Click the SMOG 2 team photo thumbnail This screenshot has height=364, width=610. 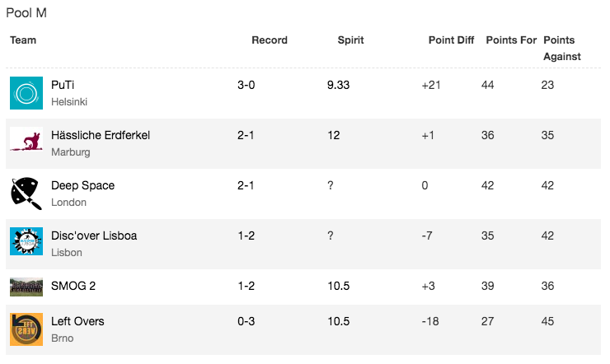26,287
